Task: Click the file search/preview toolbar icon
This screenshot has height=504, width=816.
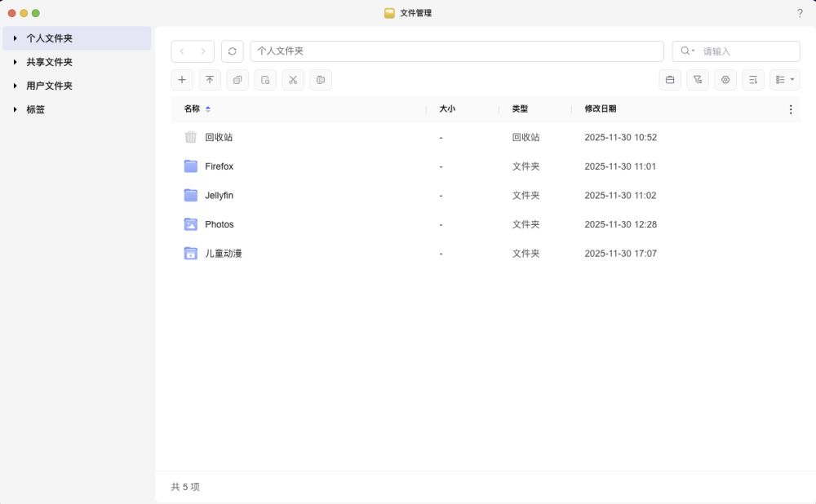Action: [265, 80]
